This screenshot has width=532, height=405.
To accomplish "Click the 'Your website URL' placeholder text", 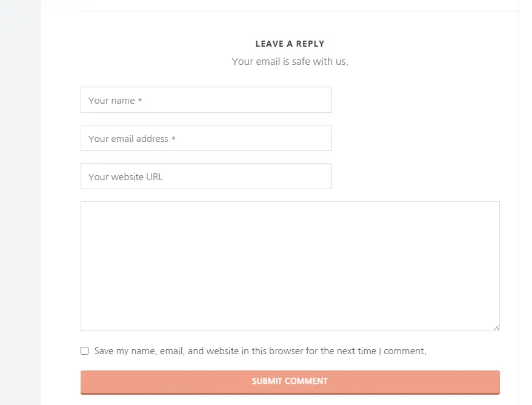I will [x=125, y=177].
